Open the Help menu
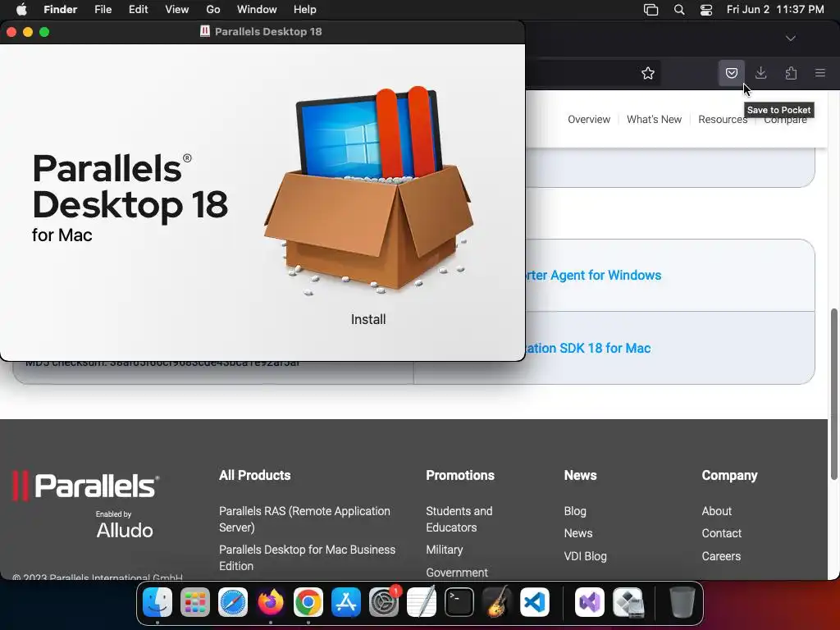The image size is (840, 630). click(305, 10)
